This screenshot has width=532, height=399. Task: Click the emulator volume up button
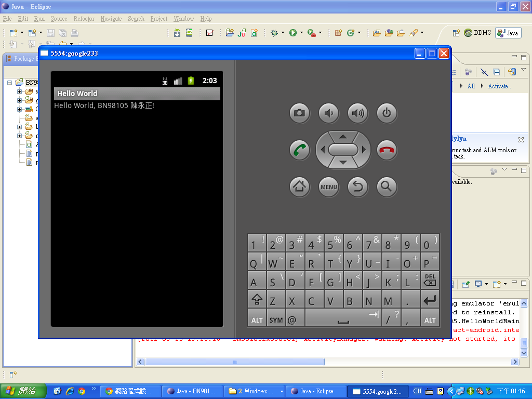[x=357, y=113]
